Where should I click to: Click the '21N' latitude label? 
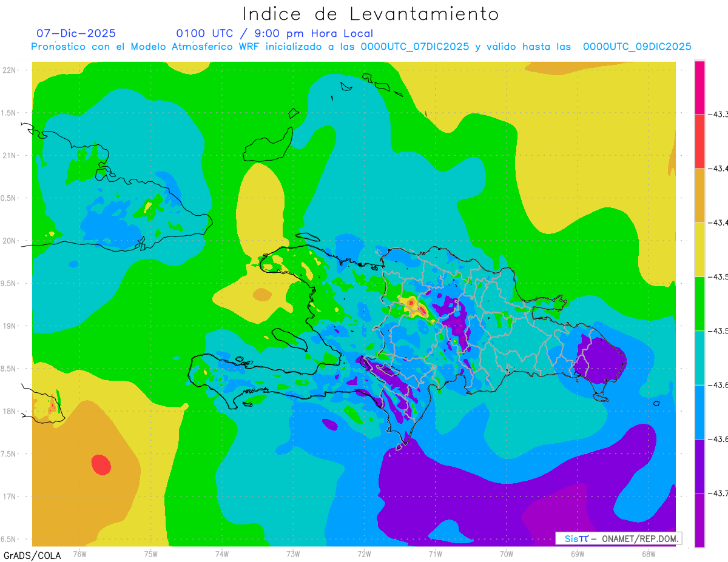(x=10, y=155)
